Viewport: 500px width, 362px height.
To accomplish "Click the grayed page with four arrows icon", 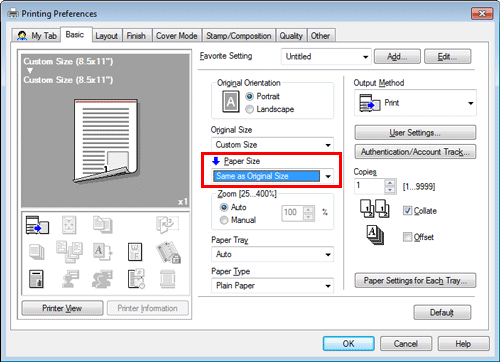I will coord(69,225).
